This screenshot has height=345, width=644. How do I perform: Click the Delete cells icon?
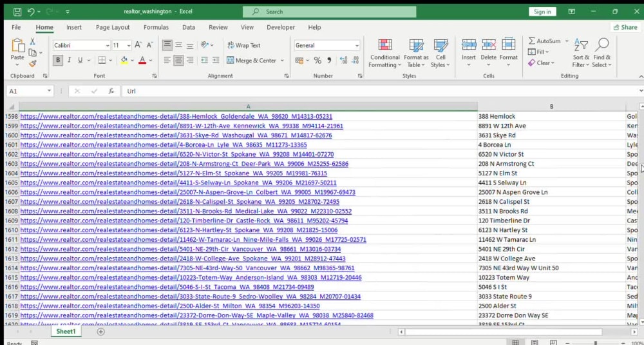(x=488, y=45)
